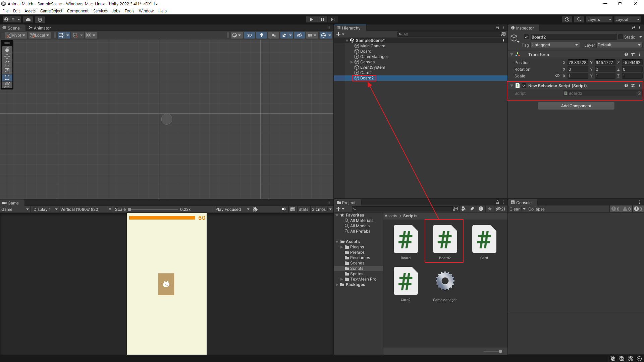Click the scene lighting bulb icon
The height and width of the screenshot is (362, 644).
pyautogui.click(x=262, y=35)
